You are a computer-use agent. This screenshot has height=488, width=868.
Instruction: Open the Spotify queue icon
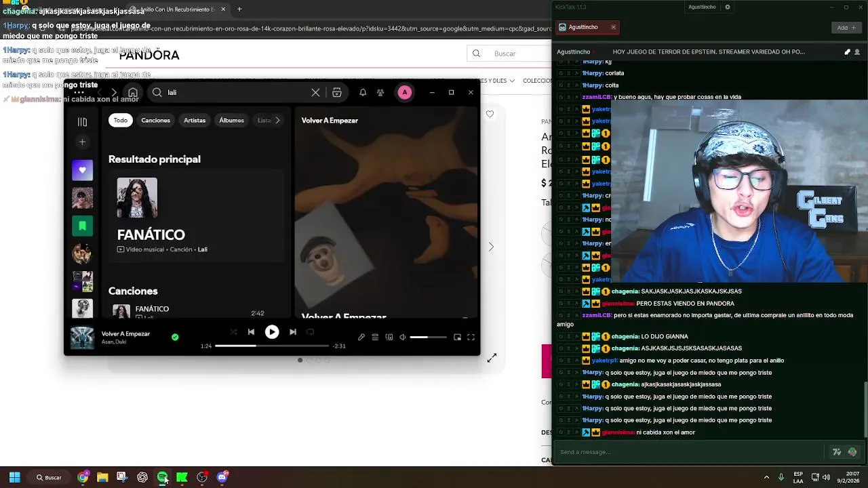[x=375, y=337]
